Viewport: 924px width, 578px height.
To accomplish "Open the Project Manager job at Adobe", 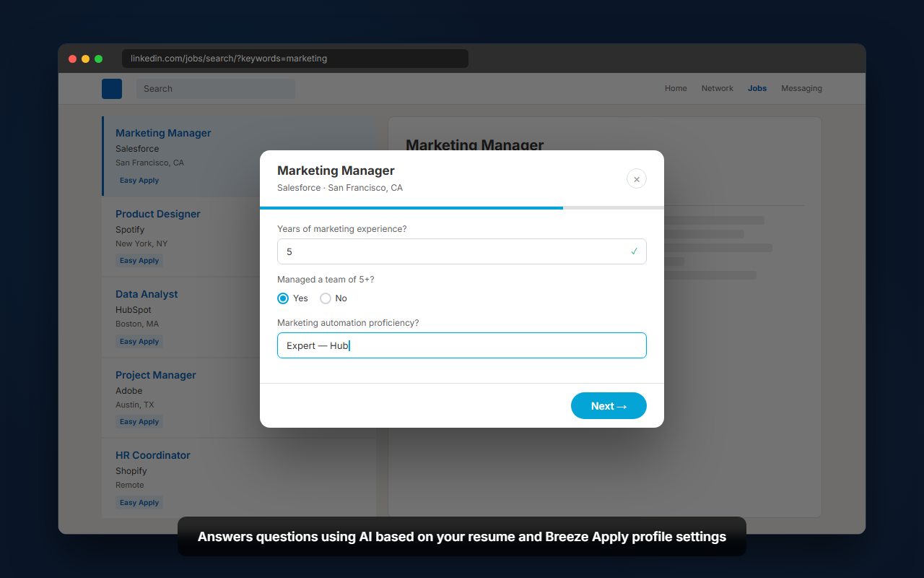I will (x=155, y=375).
